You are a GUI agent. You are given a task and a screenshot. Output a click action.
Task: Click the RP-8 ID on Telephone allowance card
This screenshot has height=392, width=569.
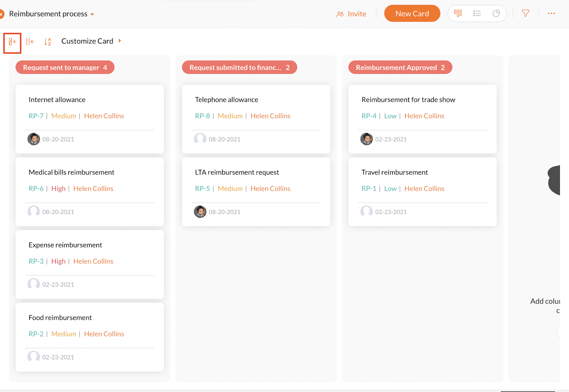point(202,116)
